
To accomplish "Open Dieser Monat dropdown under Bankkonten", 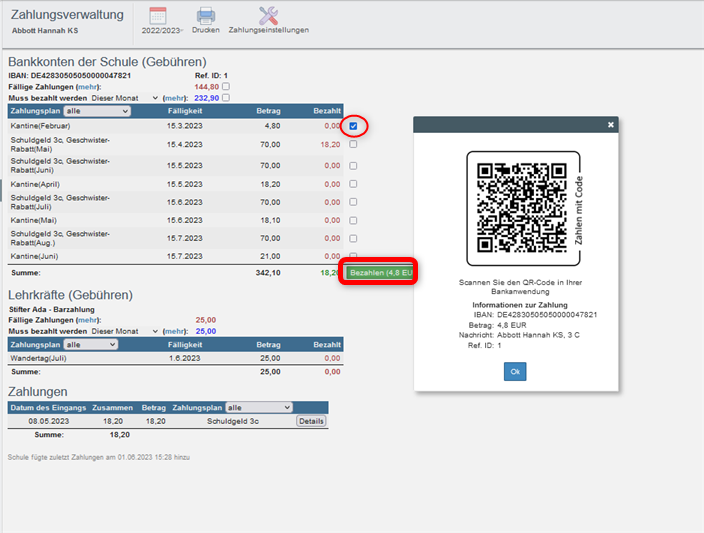I will click(124, 98).
